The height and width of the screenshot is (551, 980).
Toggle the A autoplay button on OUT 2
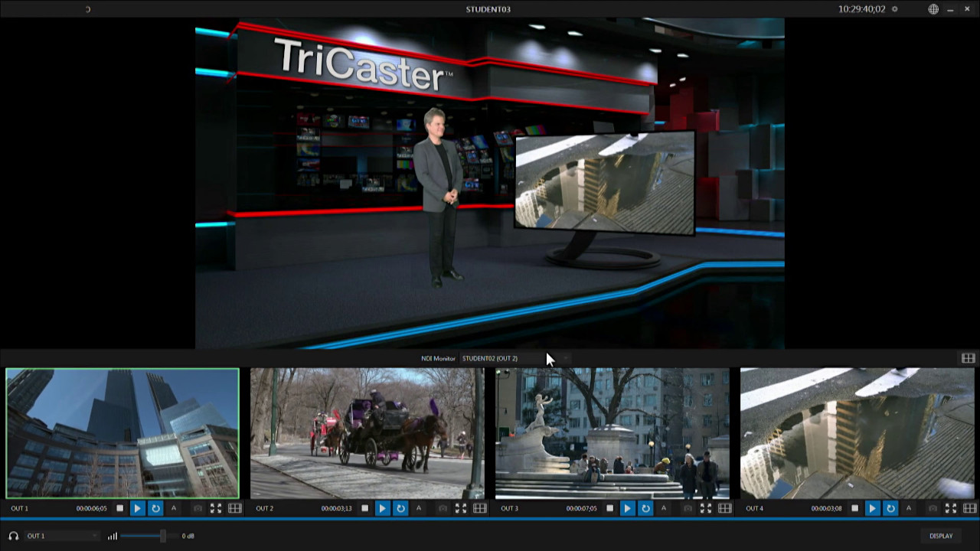coord(419,508)
